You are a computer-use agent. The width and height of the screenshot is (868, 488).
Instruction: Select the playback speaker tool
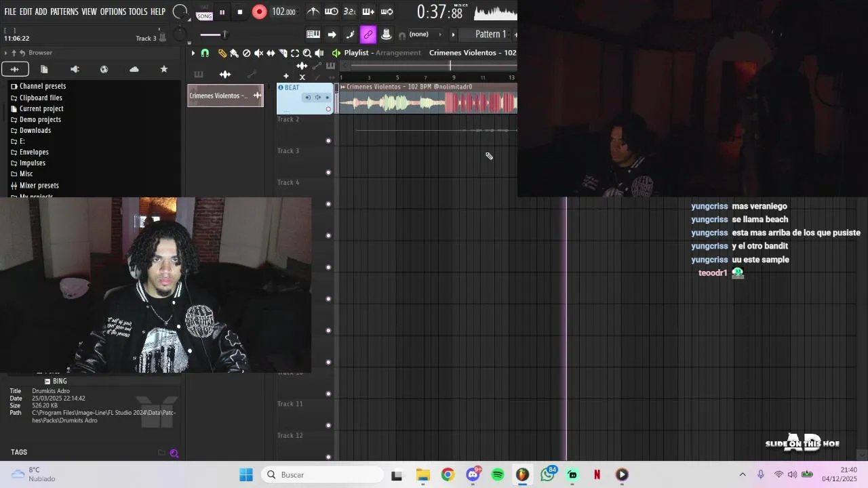pyautogui.click(x=319, y=53)
